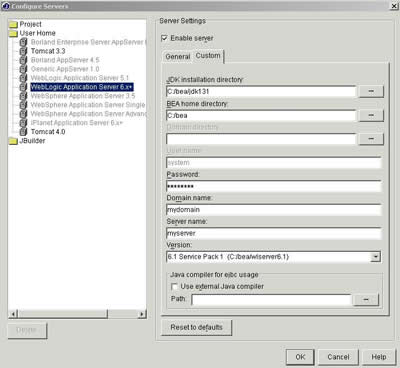Select Tomcat 4.0 in server tree
The height and width of the screenshot is (368, 400).
(x=48, y=132)
